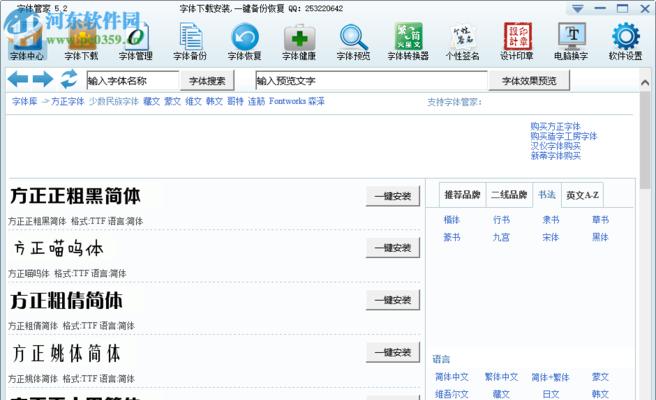Open the 字体库 breadcrumb link
Image resolution: width=656 pixels, height=400 pixels.
coord(25,101)
